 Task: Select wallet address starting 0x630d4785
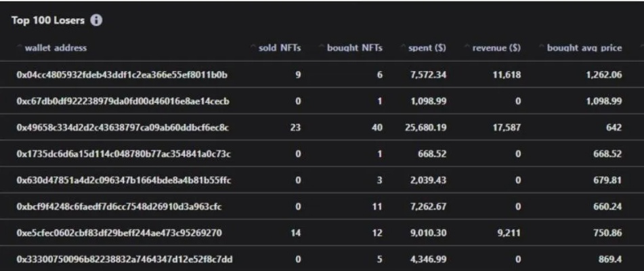point(124,180)
